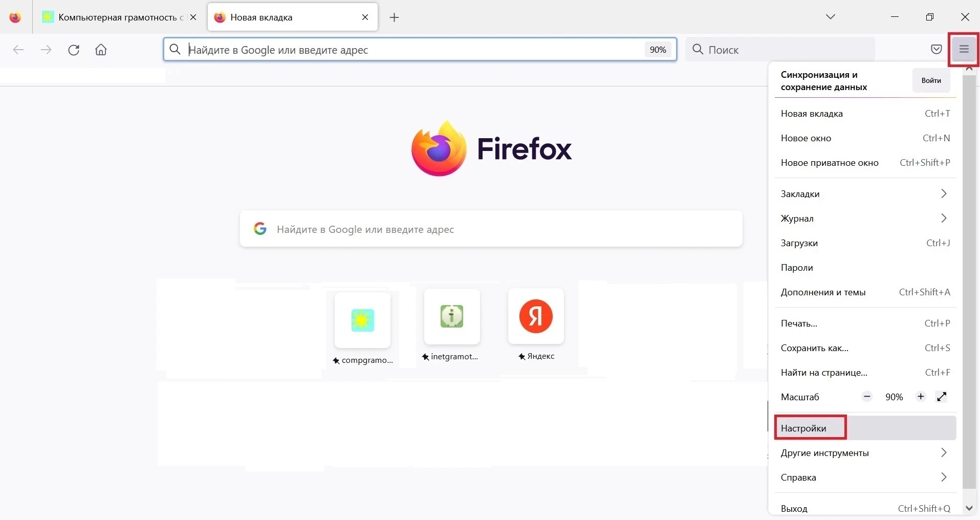This screenshot has height=520, width=980.
Task: Choose Новая вкладка menu item
Action: click(x=865, y=114)
